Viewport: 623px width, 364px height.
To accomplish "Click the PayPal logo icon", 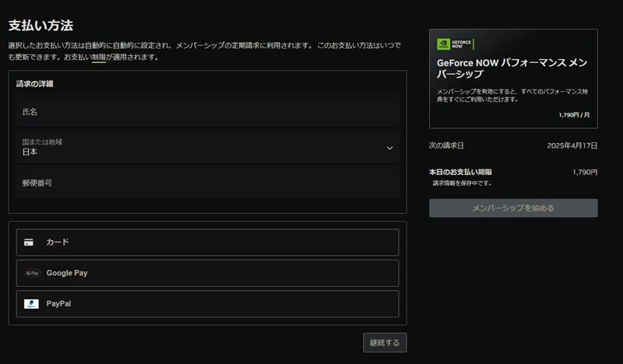I will point(31,304).
